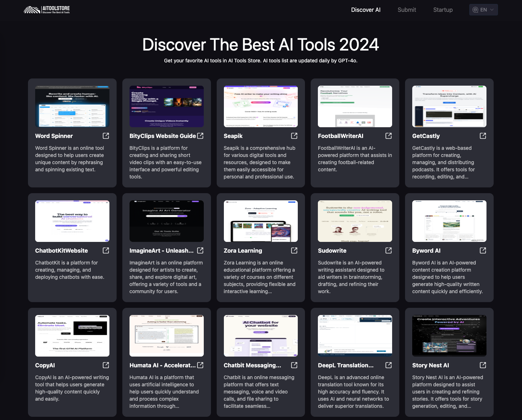
Task: Open external link icon for Zora Learning
Action: pyautogui.click(x=294, y=250)
